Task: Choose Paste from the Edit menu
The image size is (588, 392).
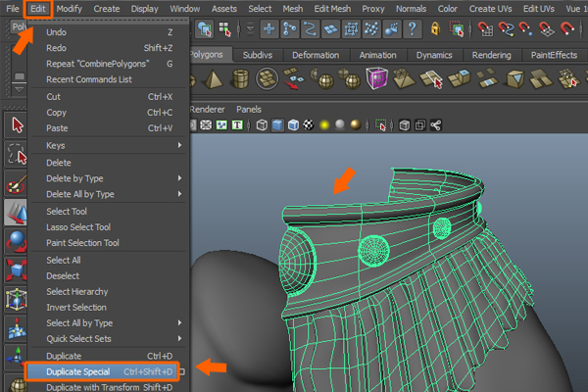Action: tap(108, 128)
